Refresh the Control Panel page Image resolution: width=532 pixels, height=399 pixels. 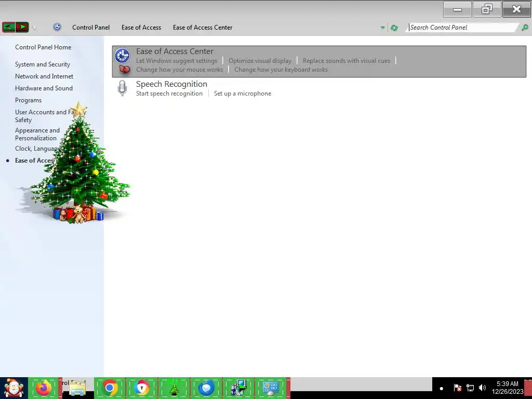pyautogui.click(x=394, y=28)
